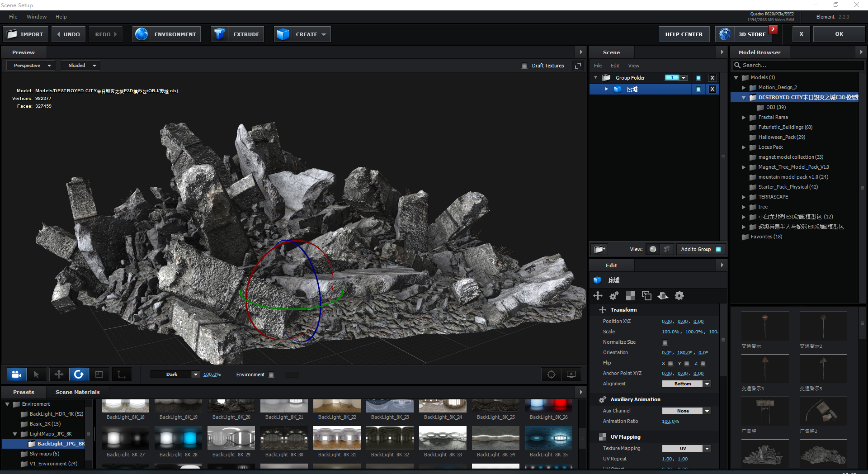
Task: Open the textures checker icon in Edit panel
Action: click(630, 296)
